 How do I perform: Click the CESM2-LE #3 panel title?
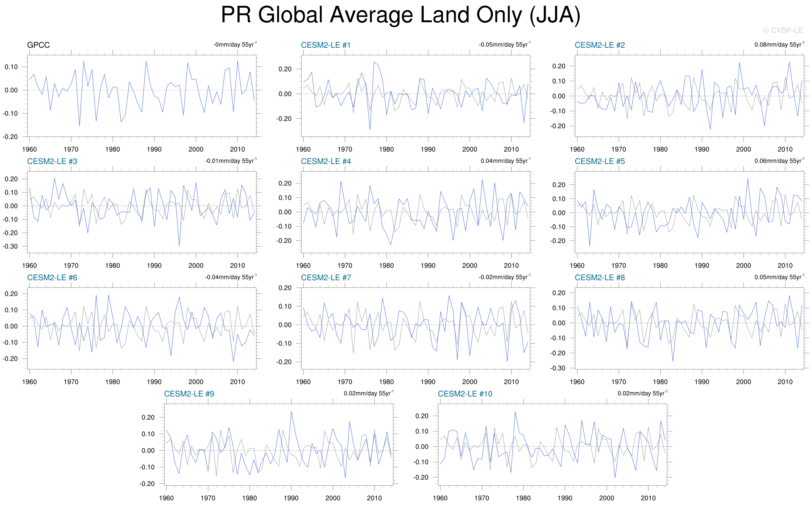coord(52,161)
